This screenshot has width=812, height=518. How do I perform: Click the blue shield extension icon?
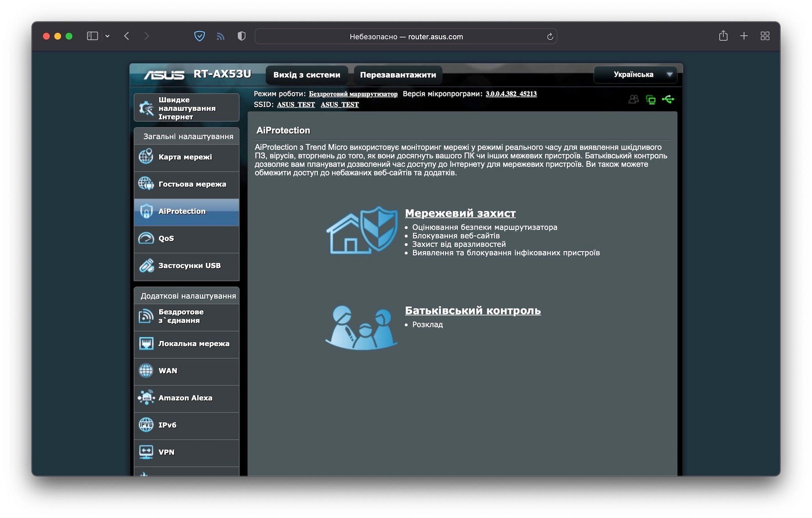[200, 36]
